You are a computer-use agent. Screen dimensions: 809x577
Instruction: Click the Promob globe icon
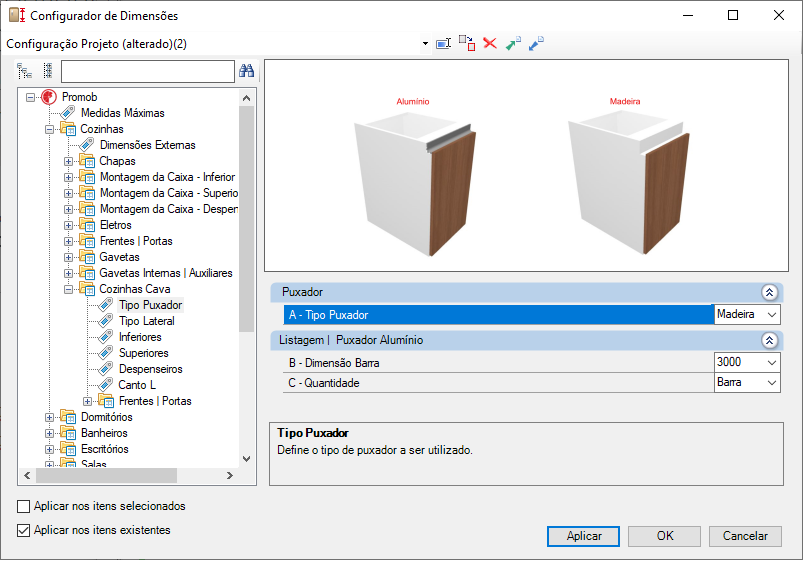click(49, 97)
